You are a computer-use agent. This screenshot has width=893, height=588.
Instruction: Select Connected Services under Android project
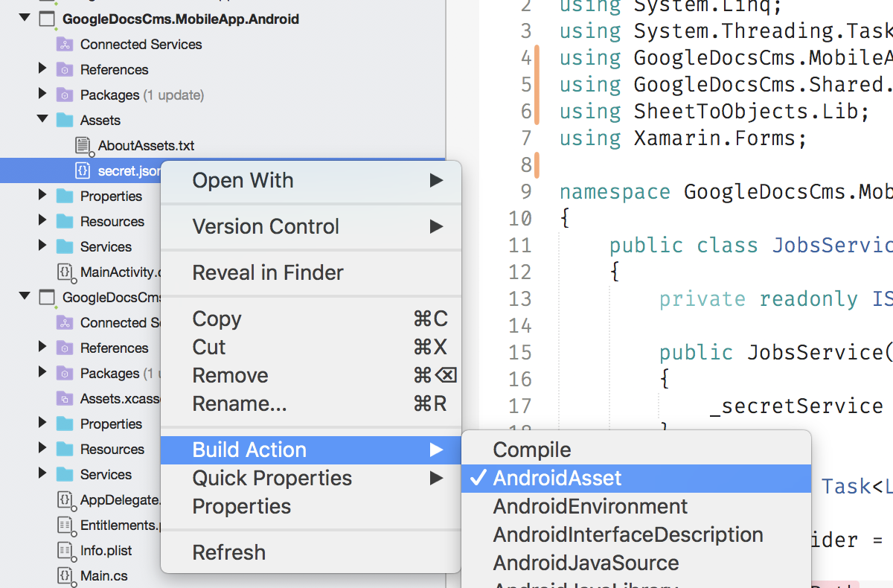point(141,45)
